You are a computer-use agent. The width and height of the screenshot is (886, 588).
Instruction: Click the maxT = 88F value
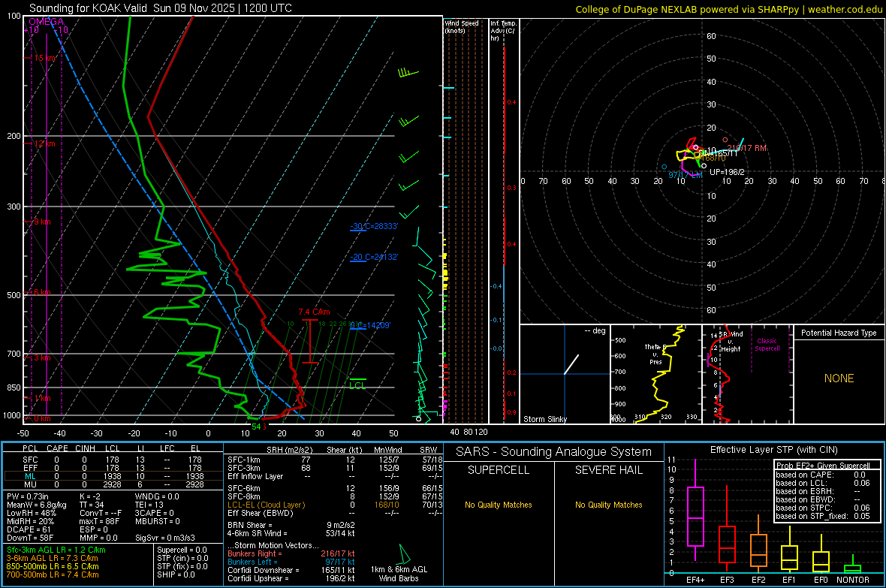click(x=99, y=521)
